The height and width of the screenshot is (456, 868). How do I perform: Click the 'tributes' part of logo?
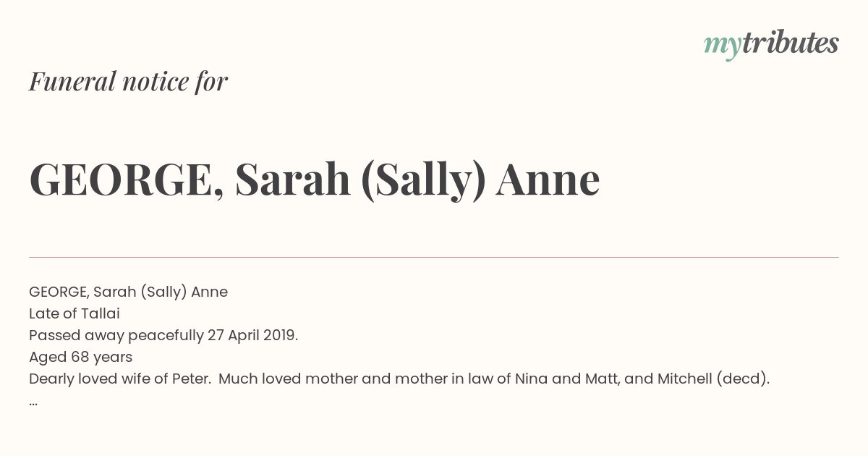[x=790, y=43]
